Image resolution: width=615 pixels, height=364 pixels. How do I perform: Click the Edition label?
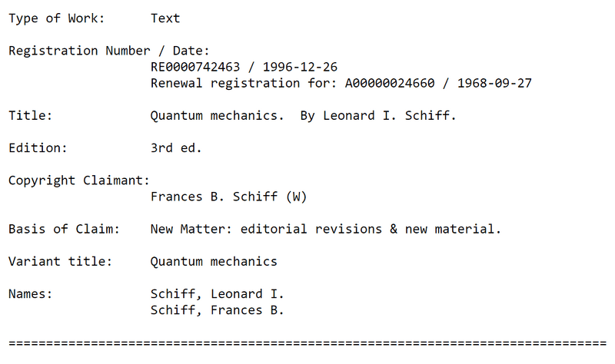tap(38, 148)
